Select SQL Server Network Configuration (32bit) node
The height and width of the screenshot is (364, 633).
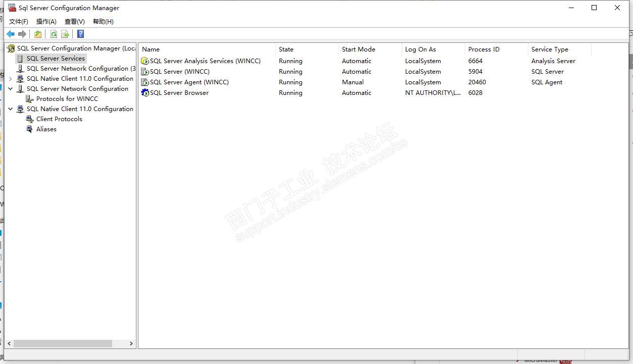pyautogui.click(x=81, y=69)
